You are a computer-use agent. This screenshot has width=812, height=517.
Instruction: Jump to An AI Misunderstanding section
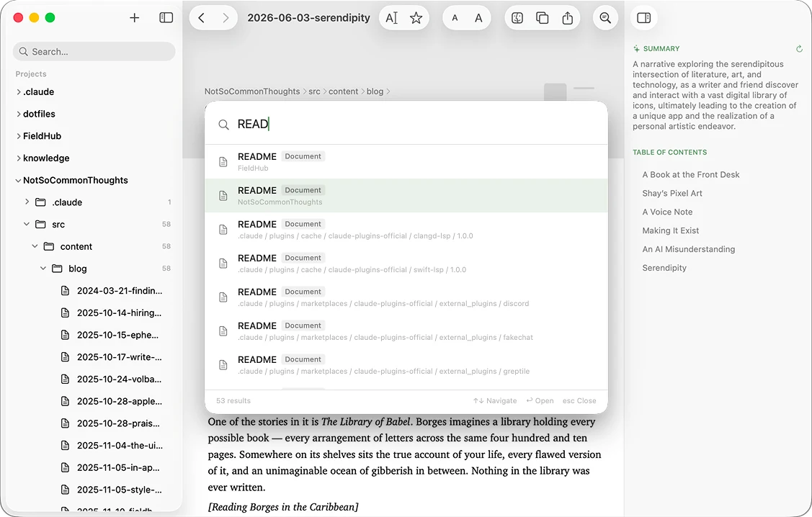click(x=689, y=249)
